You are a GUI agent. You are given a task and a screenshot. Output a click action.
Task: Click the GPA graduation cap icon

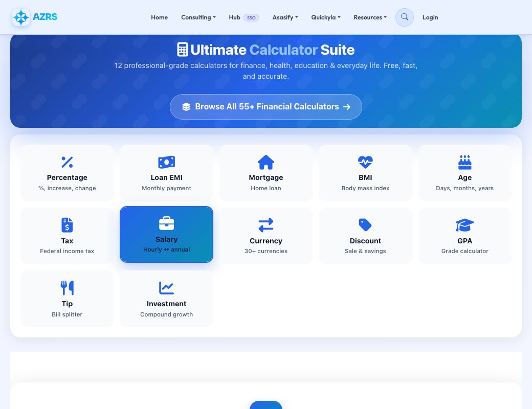coord(465,225)
